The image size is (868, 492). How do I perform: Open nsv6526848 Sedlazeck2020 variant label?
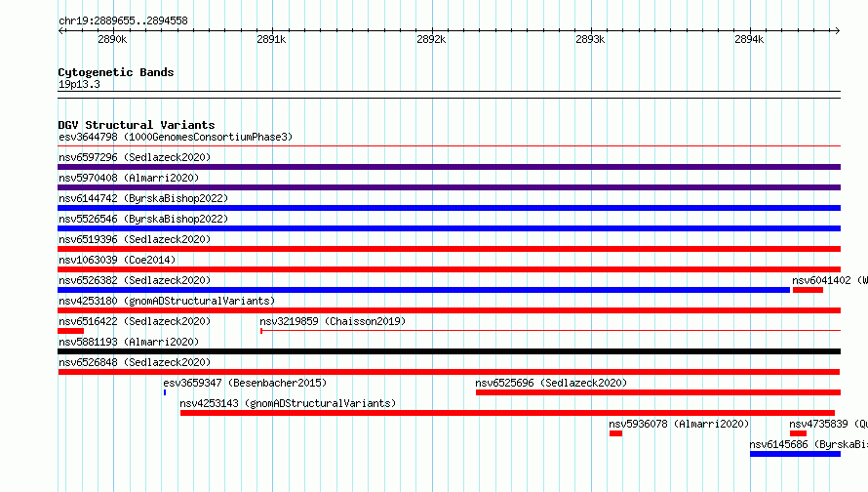[135, 362]
